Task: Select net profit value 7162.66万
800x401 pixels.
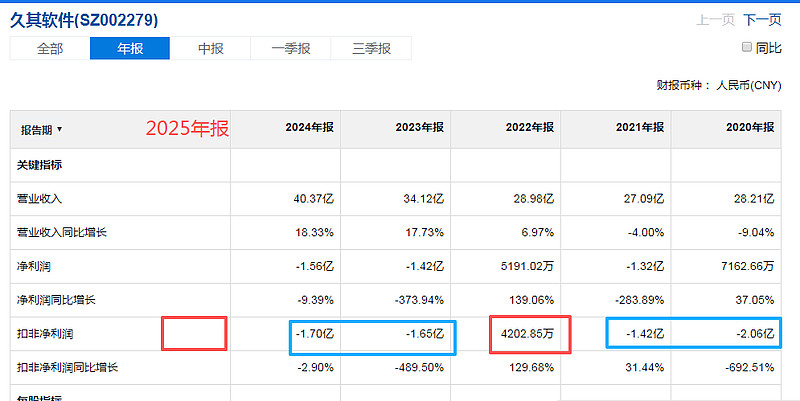Action: 747,266
